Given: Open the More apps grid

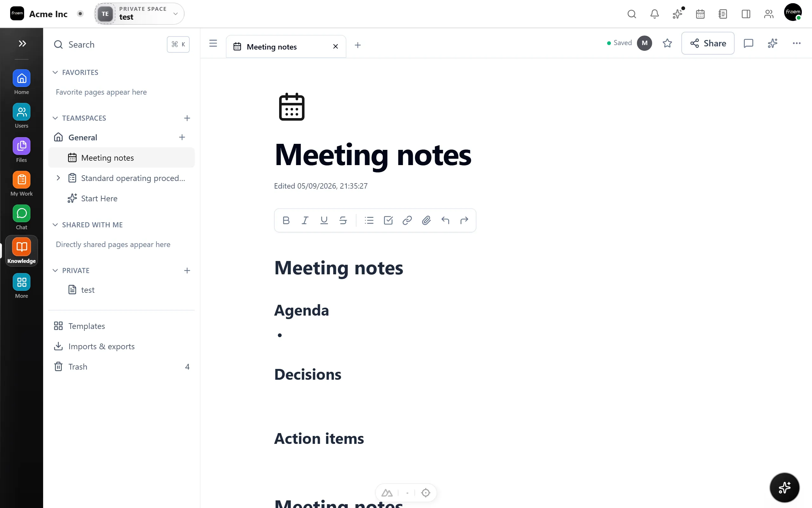Looking at the screenshot, I should pyautogui.click(x=22, y=285).
